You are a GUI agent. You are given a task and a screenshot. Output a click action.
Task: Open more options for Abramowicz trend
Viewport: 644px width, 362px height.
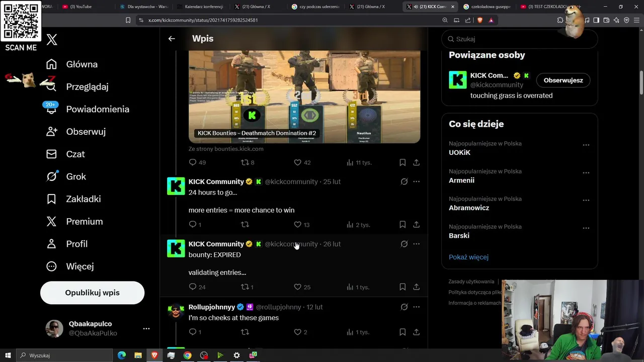pos(586,200)
